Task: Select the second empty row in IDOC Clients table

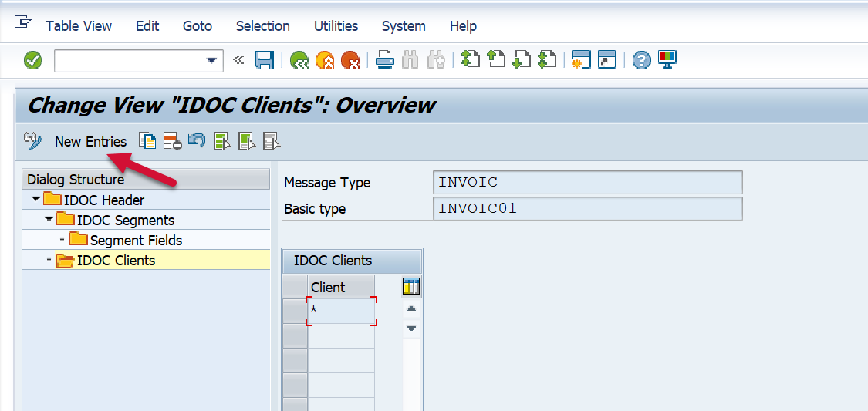Action: [x=295, y=336]
